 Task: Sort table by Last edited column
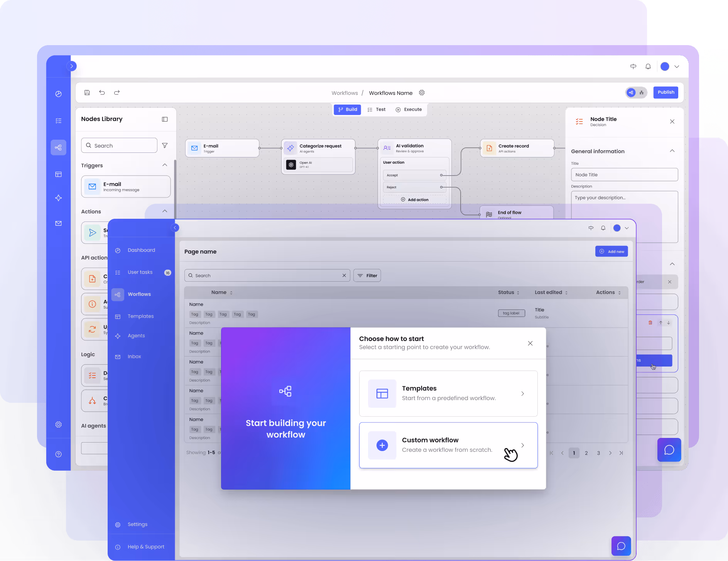[x=551, y=292]
